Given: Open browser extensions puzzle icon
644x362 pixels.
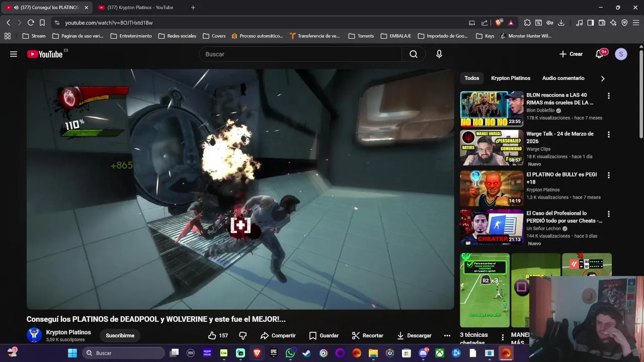Looking at the screenshot, I should pyautogui.click(x=527, y=23).
